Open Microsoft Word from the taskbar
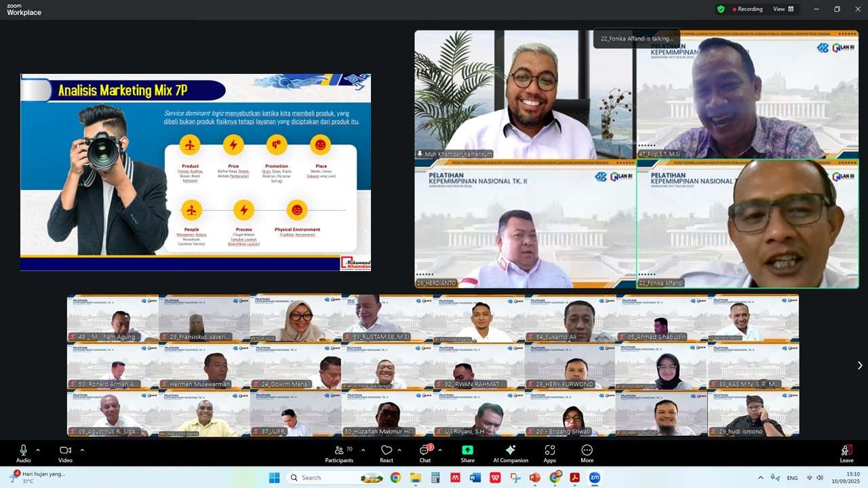 tap(475, 478)
